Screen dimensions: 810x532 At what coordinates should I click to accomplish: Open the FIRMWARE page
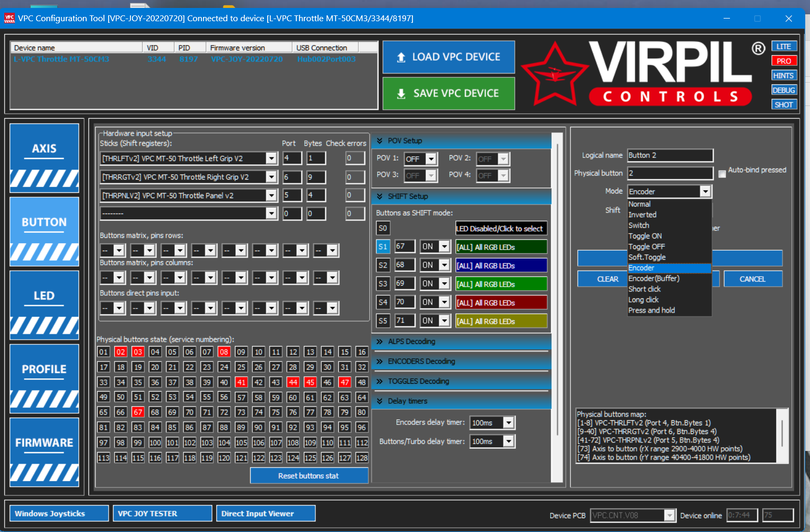tap(44, 453)
